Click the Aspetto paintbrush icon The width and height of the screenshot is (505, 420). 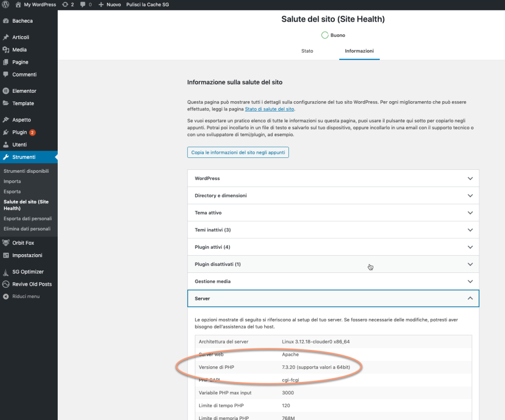click(6, 119)
